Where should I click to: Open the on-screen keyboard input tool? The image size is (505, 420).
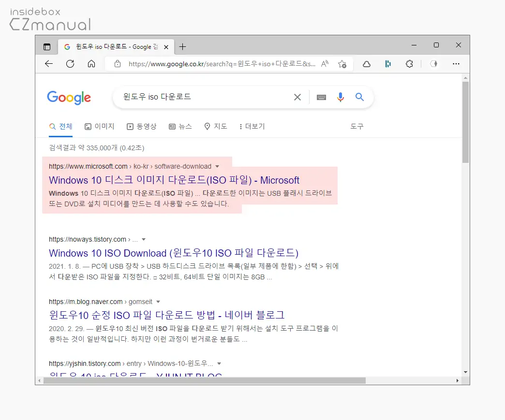click(321, 97)
